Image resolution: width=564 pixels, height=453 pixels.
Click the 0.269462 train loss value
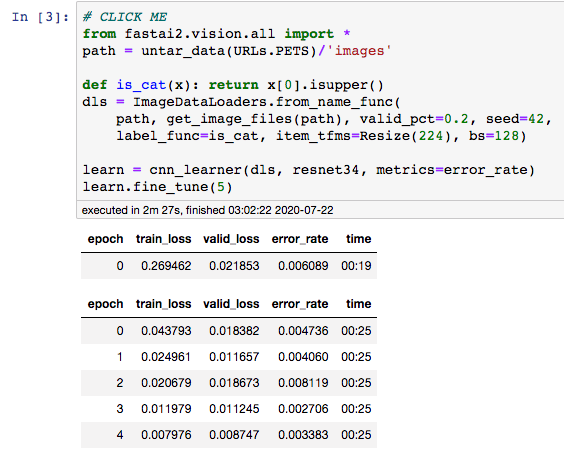click(166, 266)
